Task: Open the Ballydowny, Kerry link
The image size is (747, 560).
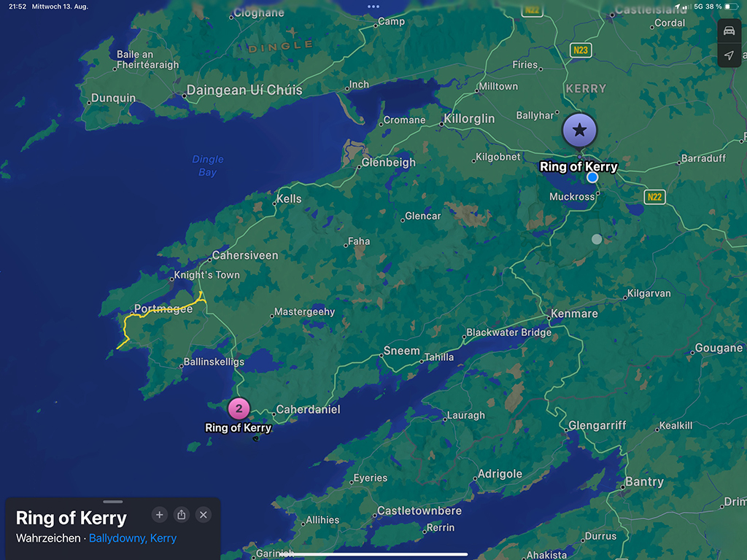Action: click(x=133, y=538)
